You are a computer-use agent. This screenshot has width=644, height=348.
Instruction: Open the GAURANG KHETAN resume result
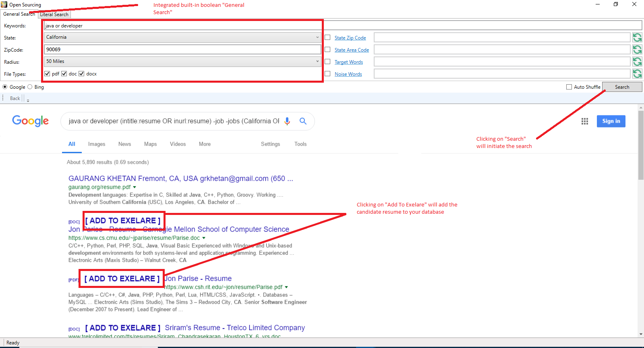click(x=181, y=179)
